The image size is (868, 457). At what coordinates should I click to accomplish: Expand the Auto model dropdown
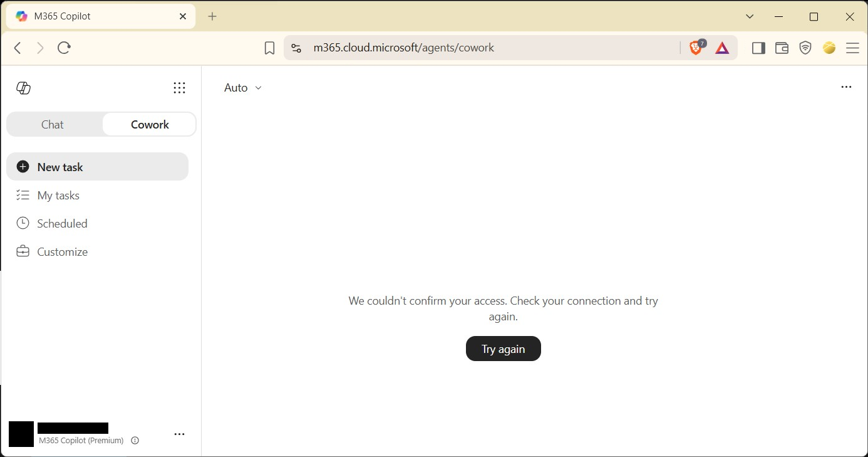tap(243, 88)
